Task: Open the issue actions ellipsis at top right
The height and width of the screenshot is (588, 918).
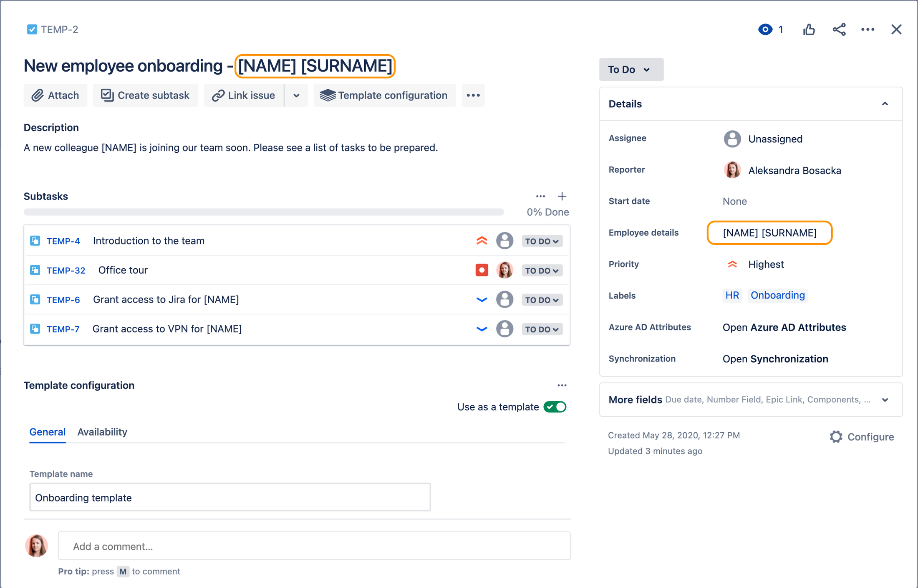Action: pyautogui.click(x=868, y=29)
